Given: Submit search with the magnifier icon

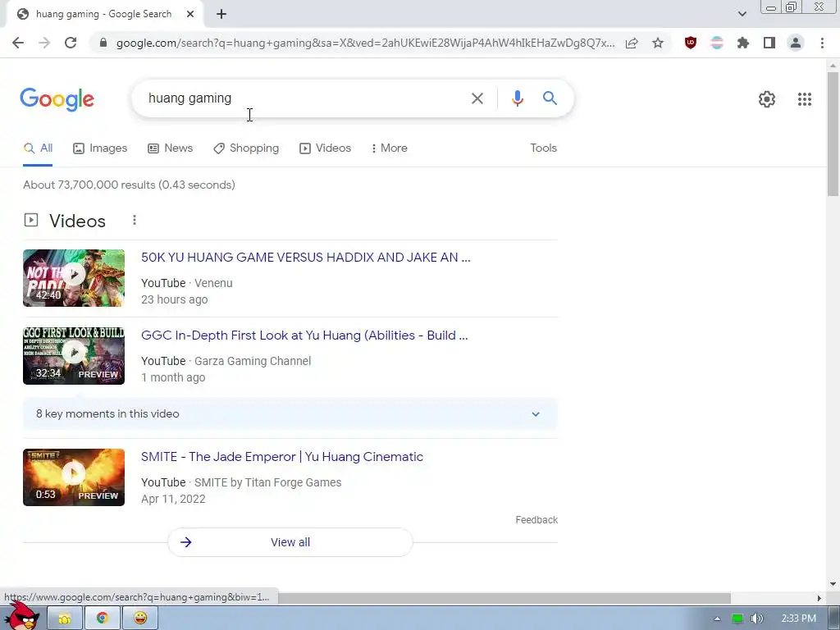Looking at the screenshot, I should 550,98.
